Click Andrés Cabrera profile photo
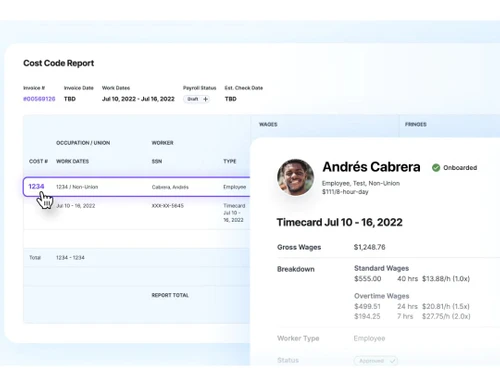 (295, 177)
